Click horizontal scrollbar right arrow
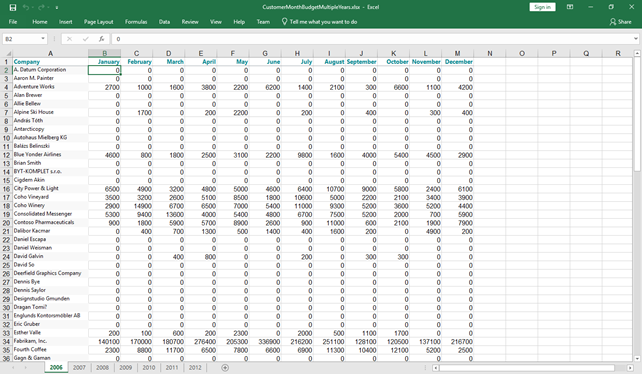 [630, 368]
